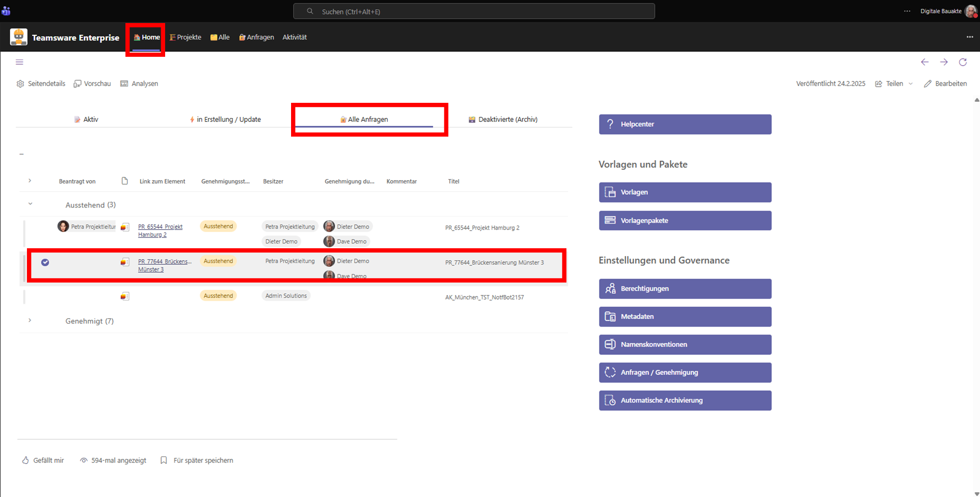The width and height of the screenshot is (980, 497).
Task: Click the Teamsware Enterprise app logo
Action: pos(19,37)
